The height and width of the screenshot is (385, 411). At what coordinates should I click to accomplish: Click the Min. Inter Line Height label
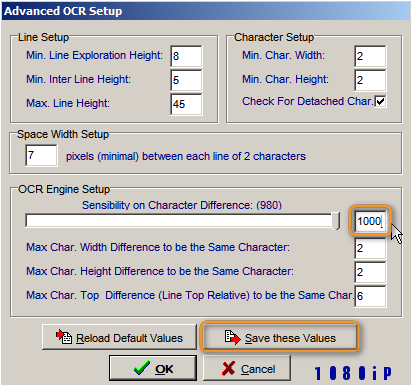point(78,79)
